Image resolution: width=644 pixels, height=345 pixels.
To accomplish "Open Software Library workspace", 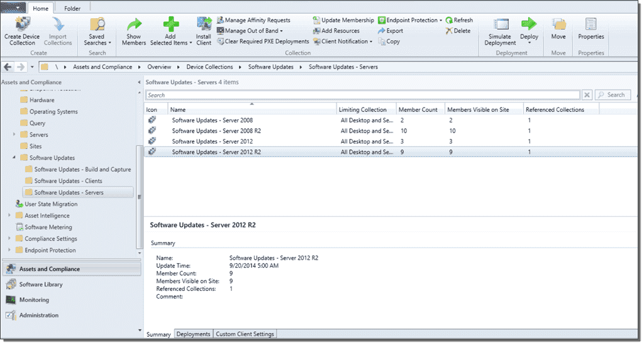I will pyautogui.click(x=72, y=284).
